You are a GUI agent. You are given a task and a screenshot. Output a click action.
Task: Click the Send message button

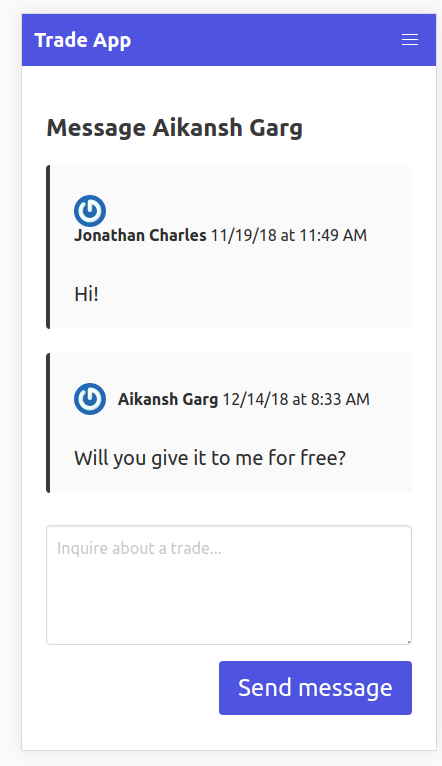tap(315, 688)
